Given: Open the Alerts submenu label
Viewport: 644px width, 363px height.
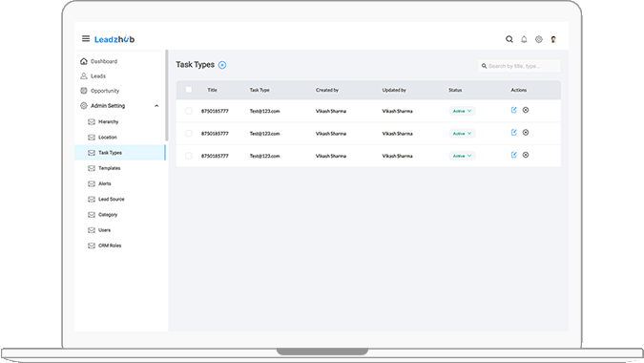Looking at the screenshot, I should pos(105,183).
